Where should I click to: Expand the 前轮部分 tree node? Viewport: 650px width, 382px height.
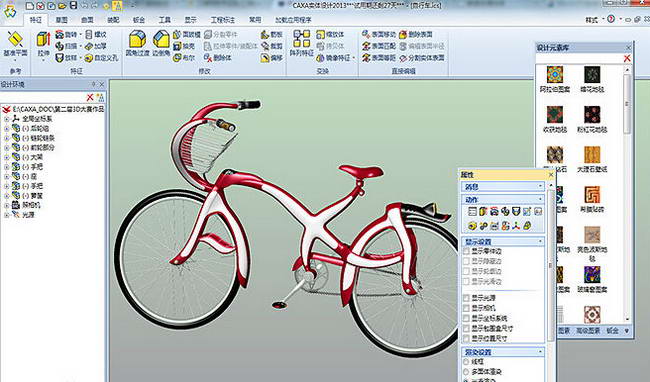click(x=6, y=147)
